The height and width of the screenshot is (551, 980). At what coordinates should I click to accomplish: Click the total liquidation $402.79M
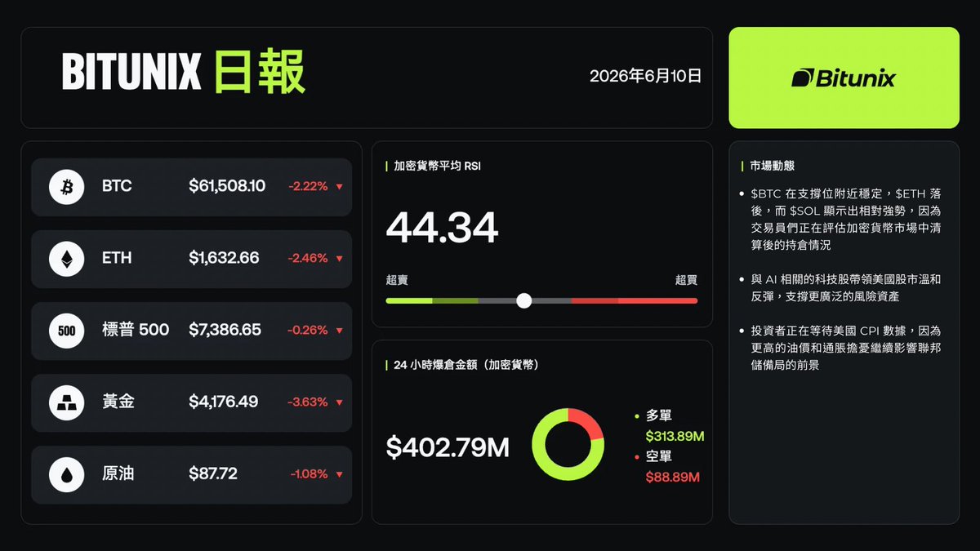coord(448,447)
